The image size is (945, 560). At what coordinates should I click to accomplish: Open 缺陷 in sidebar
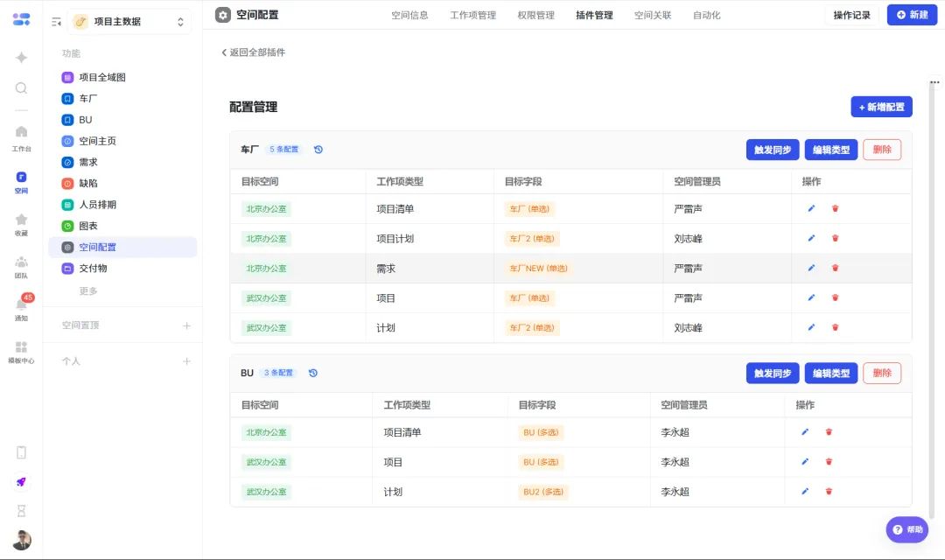pyautogui.click(x=123, y=183)
